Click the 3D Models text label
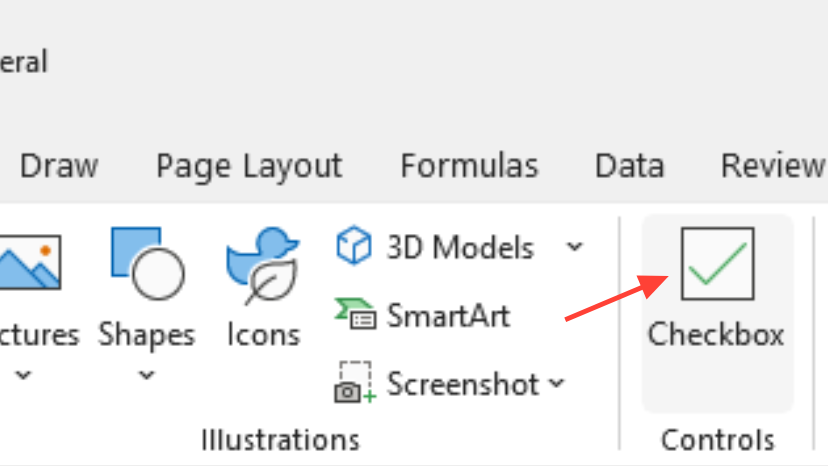The image size is (828, 466). pos(460,246)
